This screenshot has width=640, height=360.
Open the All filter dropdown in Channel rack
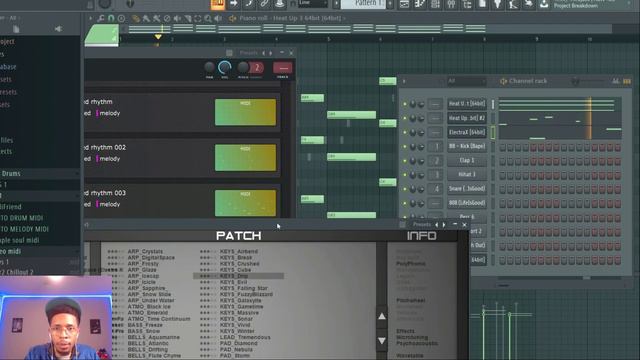coord(467,81)
